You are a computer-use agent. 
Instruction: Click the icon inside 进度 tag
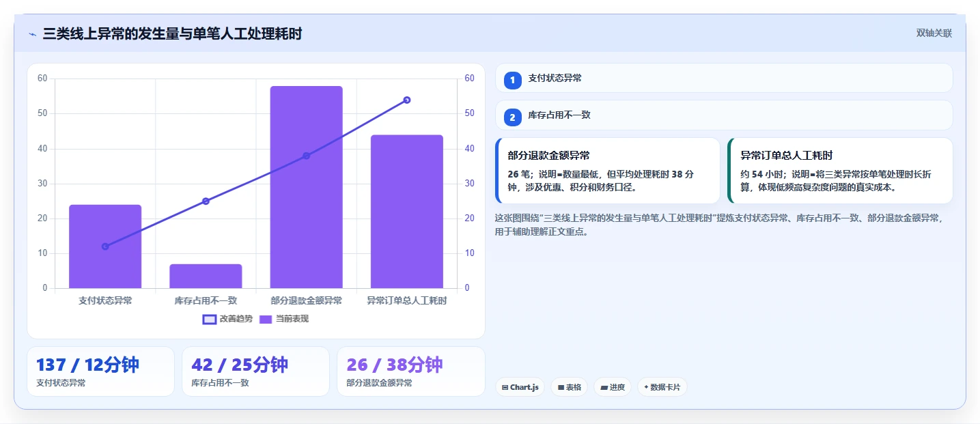(604, 387)
